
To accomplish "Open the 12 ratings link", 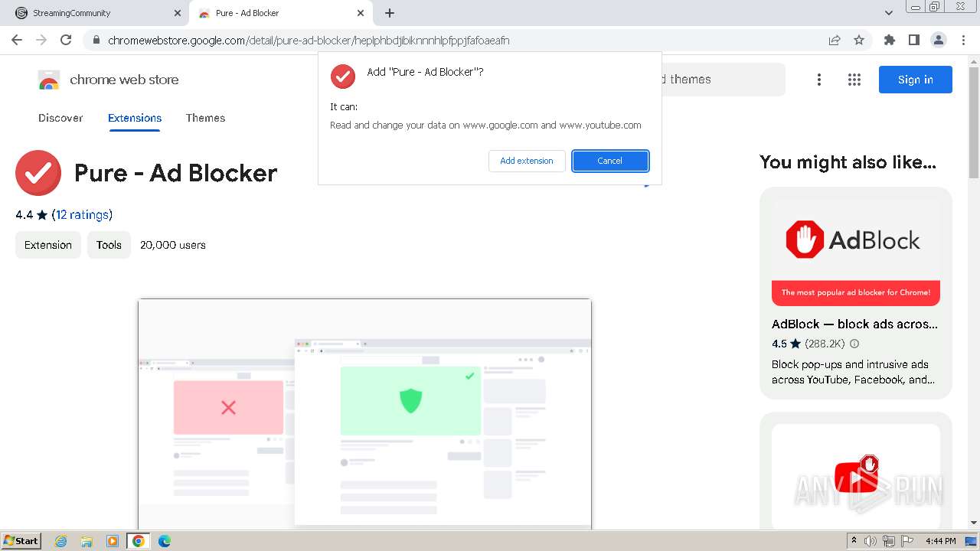I will pos(82,215).
